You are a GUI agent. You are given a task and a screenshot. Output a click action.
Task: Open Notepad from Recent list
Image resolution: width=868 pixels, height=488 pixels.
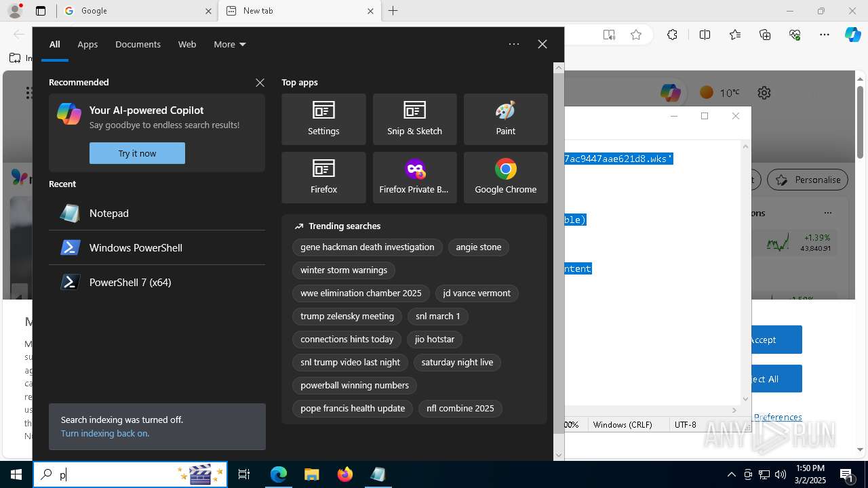coord(157,213)
